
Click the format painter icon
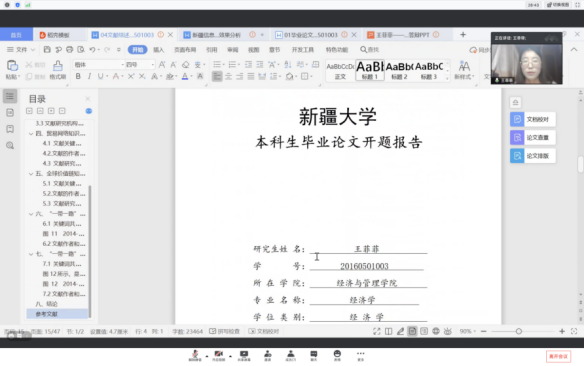tap(57, 69)
